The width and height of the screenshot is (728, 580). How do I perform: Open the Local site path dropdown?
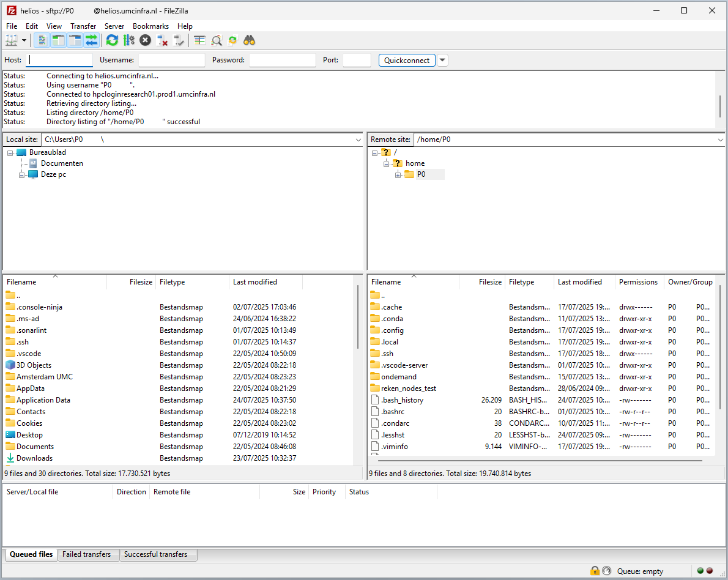click(358, 139)
